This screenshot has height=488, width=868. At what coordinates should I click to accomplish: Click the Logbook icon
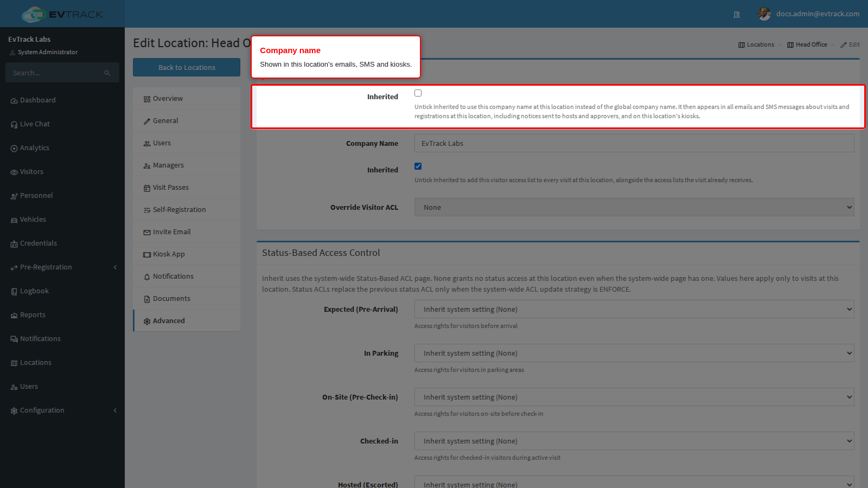(14, 292)
